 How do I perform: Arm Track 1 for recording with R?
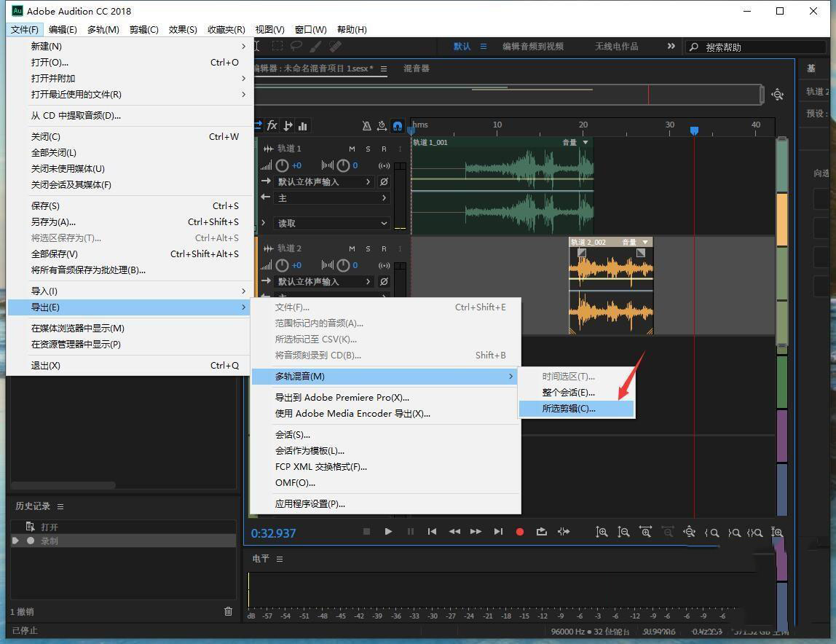pos(384,149)
